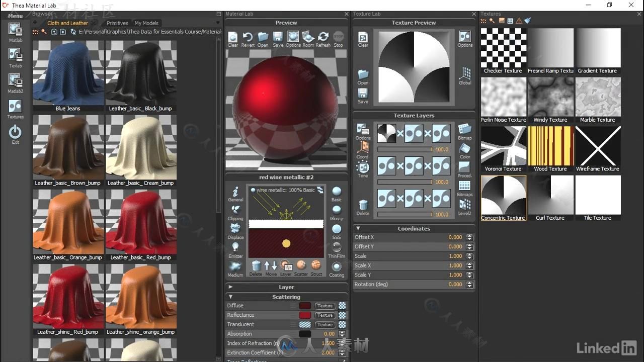Click the Exit power icon in sidebar
This screenshot has width=644, height=362.
(15, 132)
